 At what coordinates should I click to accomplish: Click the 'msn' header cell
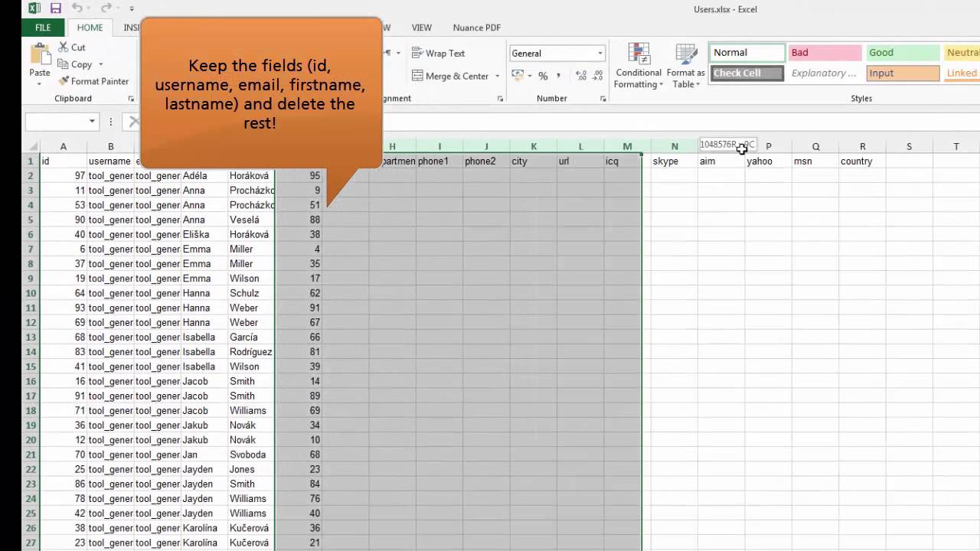pyautogui.click(x=815, y=161)
